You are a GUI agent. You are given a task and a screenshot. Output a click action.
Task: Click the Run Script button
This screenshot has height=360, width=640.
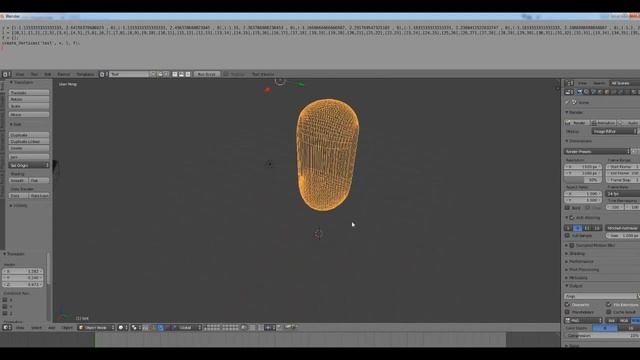coord(207,74)
